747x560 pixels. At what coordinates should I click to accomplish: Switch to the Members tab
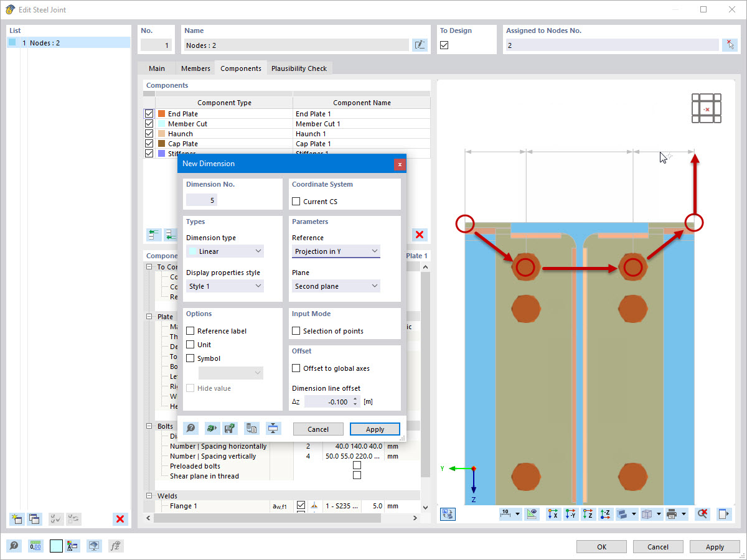(x=195, y=68)
